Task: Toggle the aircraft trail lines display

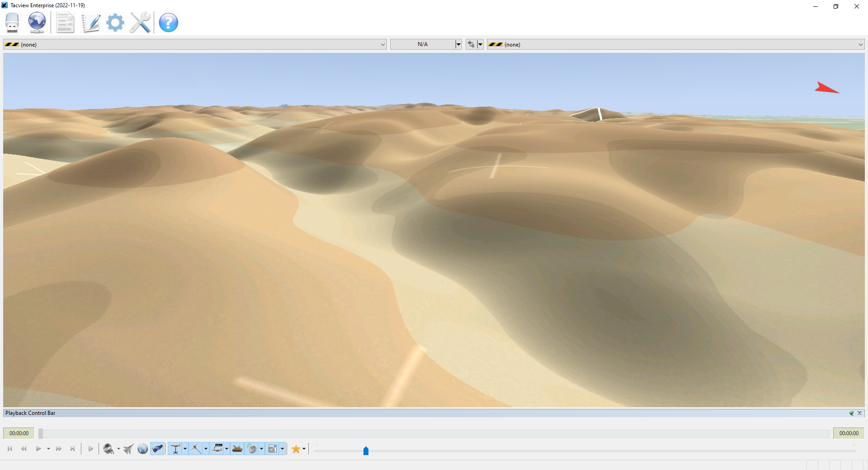Action: coord(196,449)
